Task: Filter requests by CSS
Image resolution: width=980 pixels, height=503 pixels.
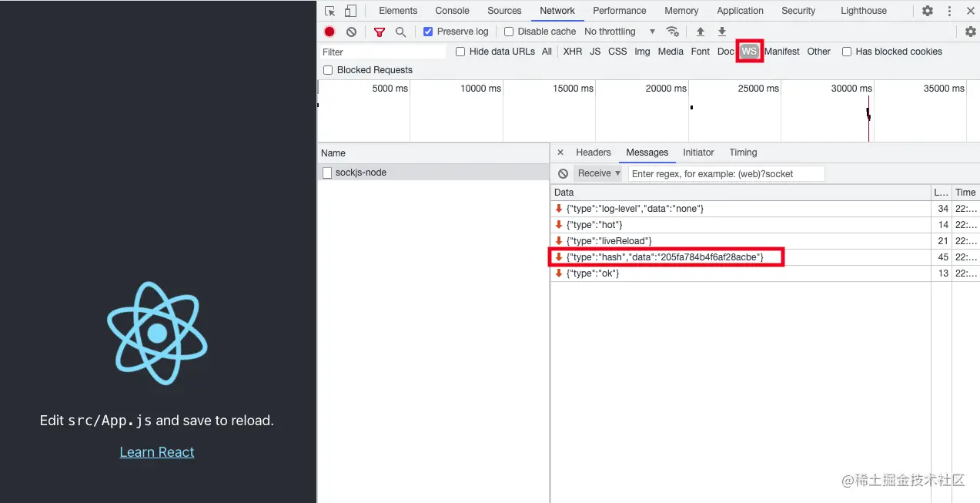Action: tap(617, 52)
